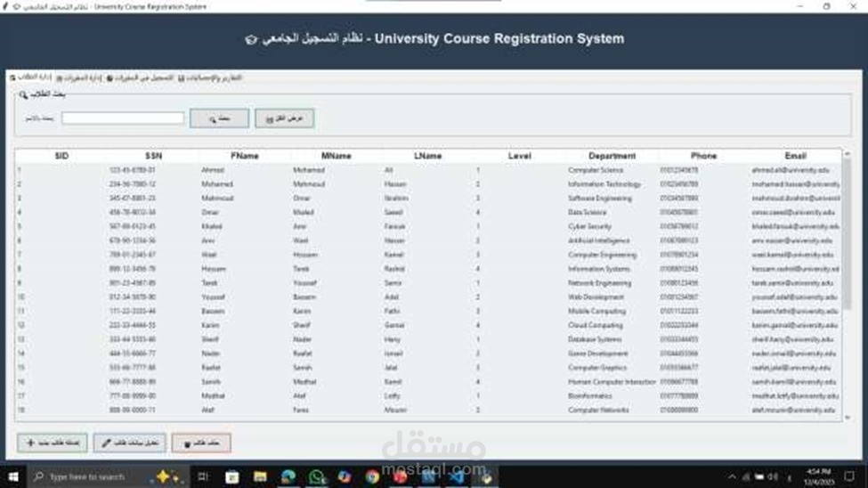Open File Explorer from the taskbar
The height and width of the screenshot is (488, 868).
point(260,477)
